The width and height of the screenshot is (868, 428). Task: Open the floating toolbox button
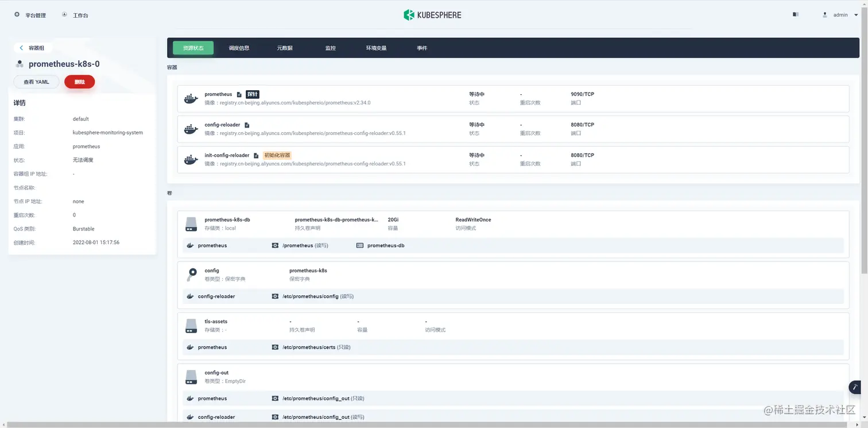855,387
